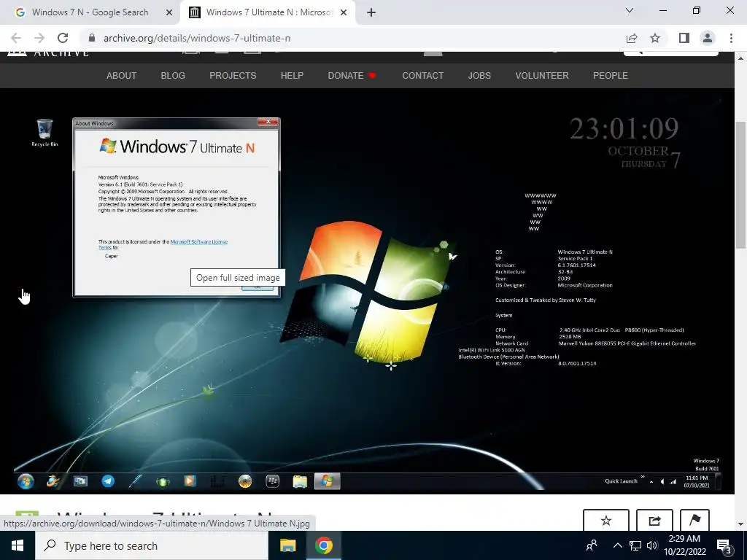This screenshot has width=747, height=560.
Task: Click the archive.org address bar URL
Action: point(197,38)
